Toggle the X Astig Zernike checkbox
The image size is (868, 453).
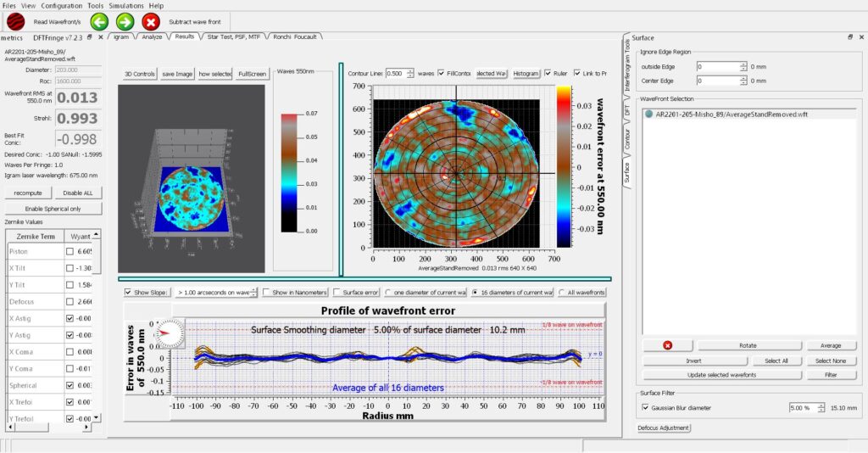click(x=70, y=318)
